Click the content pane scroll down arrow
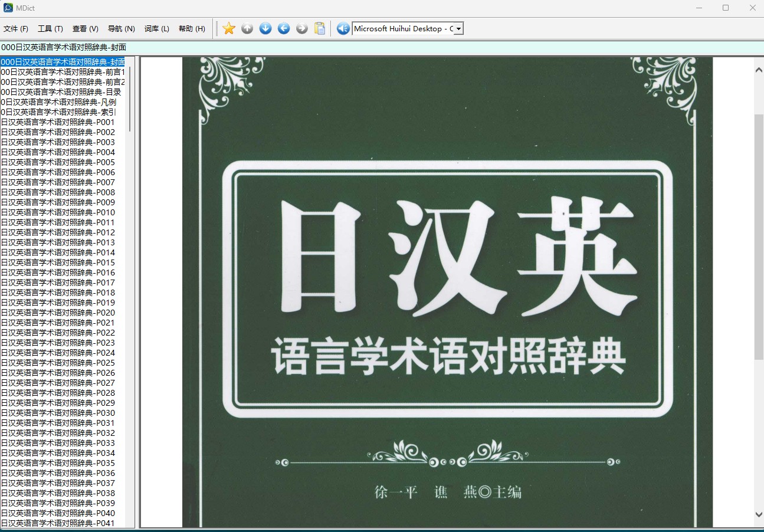The height and width of the screenshot is (532, 764). [x=759, y=514]
